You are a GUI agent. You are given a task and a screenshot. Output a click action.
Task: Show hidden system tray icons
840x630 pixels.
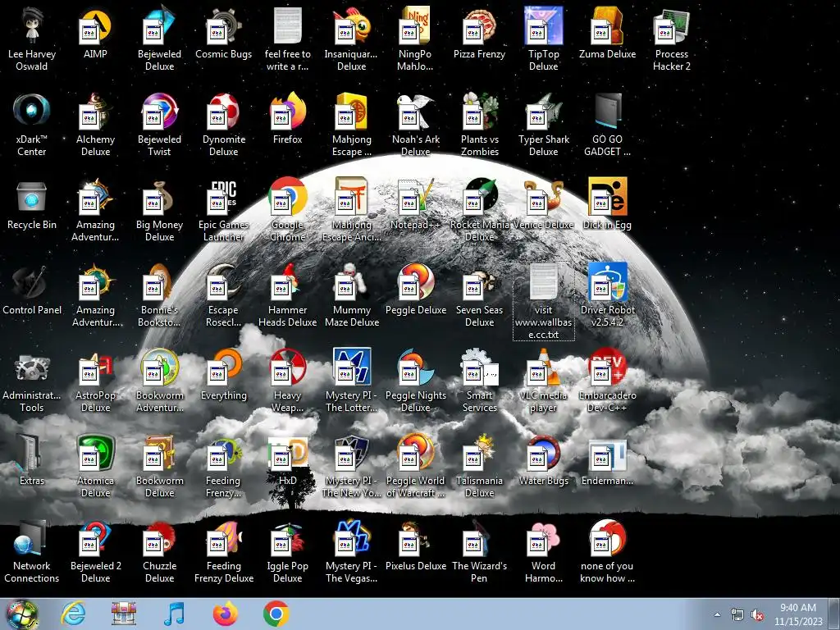[x=717, y=614]
